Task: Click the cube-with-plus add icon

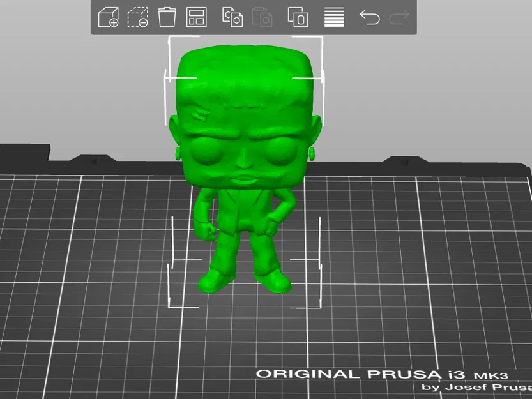Action: point(109,18)
